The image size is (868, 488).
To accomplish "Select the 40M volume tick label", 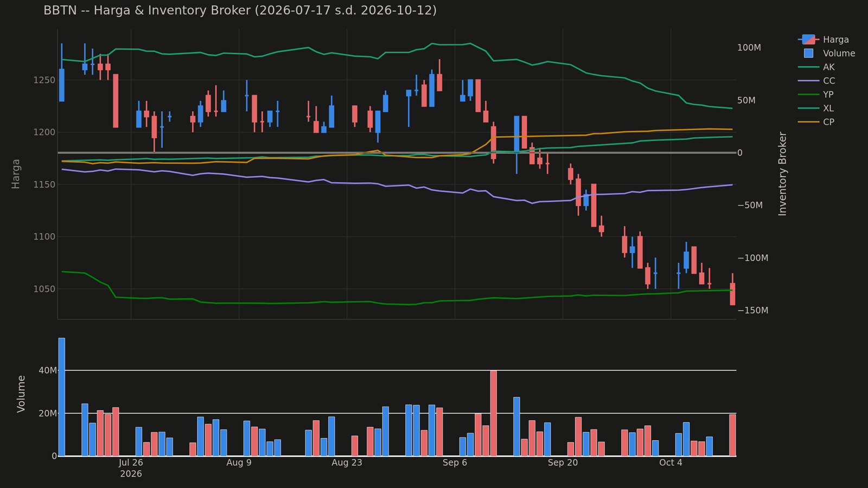I will tap(47, 370).
